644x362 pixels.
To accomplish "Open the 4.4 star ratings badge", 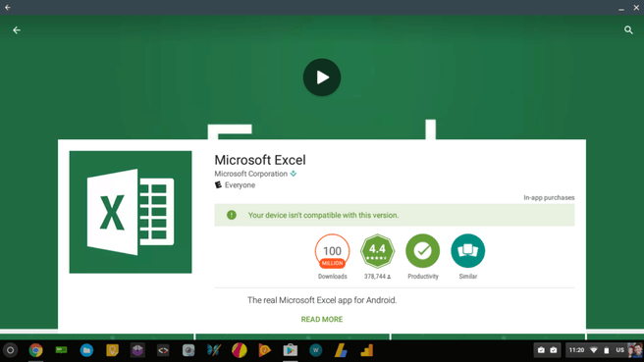I will click(x=377, y=251).
